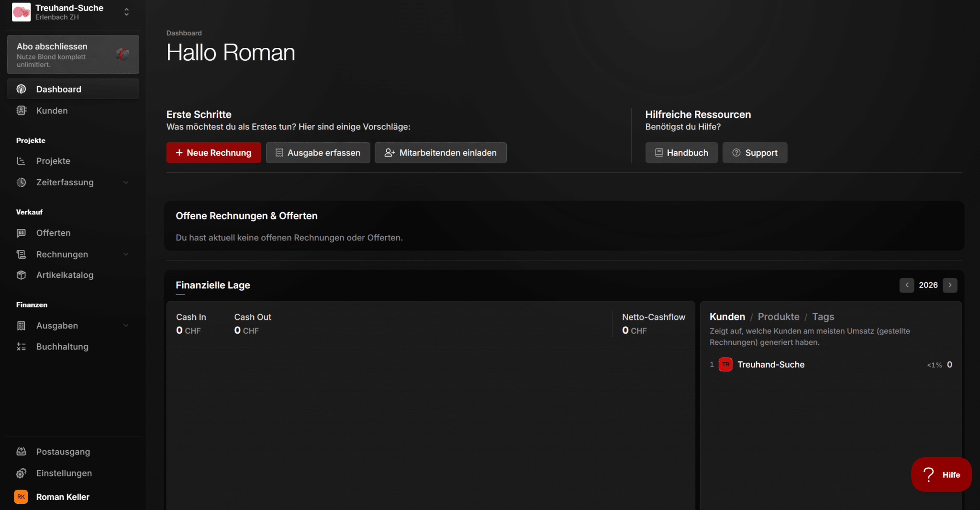Viewport: 980px width, 510px height.
Task: Open Offerten via its sidebar icon
Action: coord(21,233)
